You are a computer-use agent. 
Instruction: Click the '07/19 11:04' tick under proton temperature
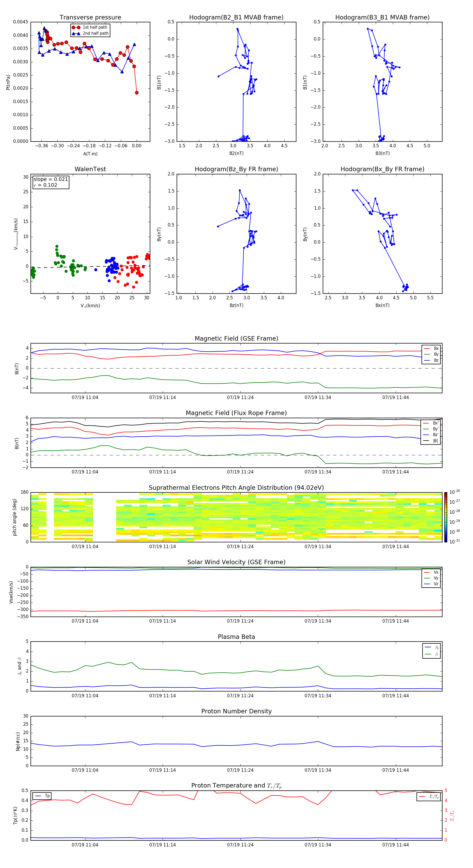click(85, 845)
